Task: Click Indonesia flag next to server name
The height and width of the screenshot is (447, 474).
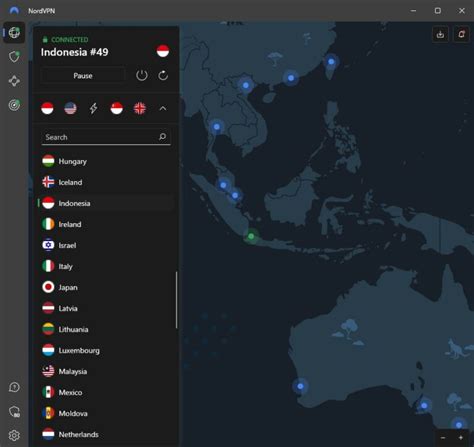Action: point(163,51)
